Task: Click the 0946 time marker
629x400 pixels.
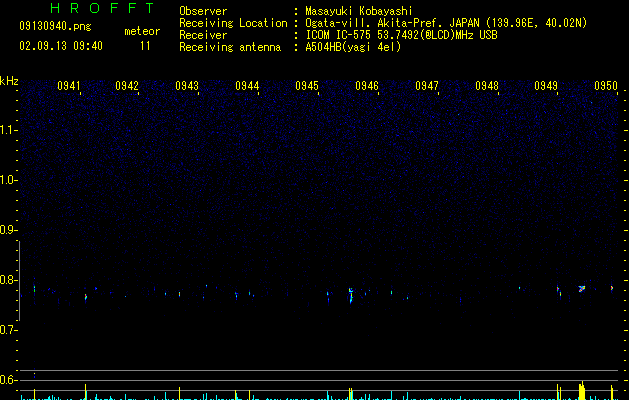Action: click(x=367, y=85)
